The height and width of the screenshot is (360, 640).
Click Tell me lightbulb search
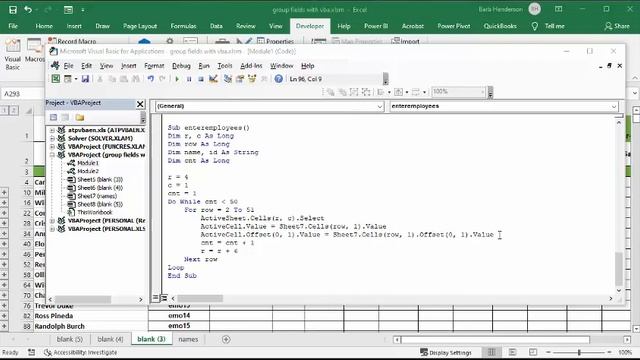[548, 26]
